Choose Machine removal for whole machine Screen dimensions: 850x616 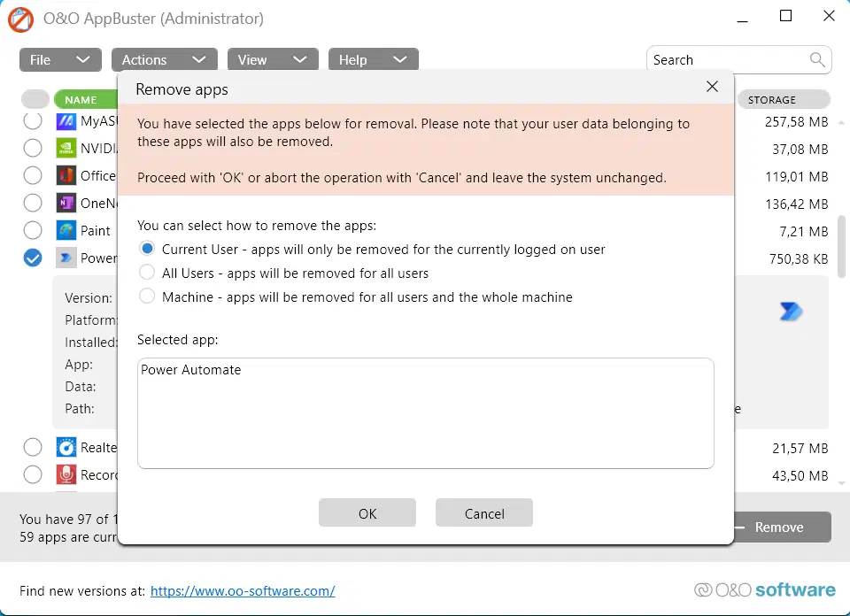pos(147,296)
